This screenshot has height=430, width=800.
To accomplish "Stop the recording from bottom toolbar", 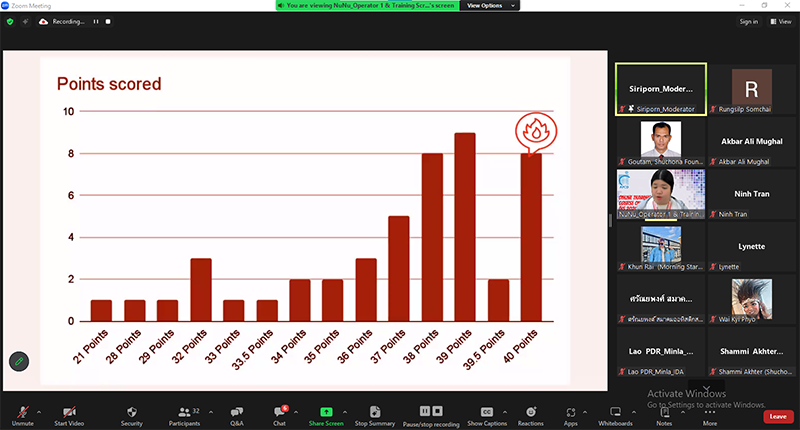I will tap(437, 411).
